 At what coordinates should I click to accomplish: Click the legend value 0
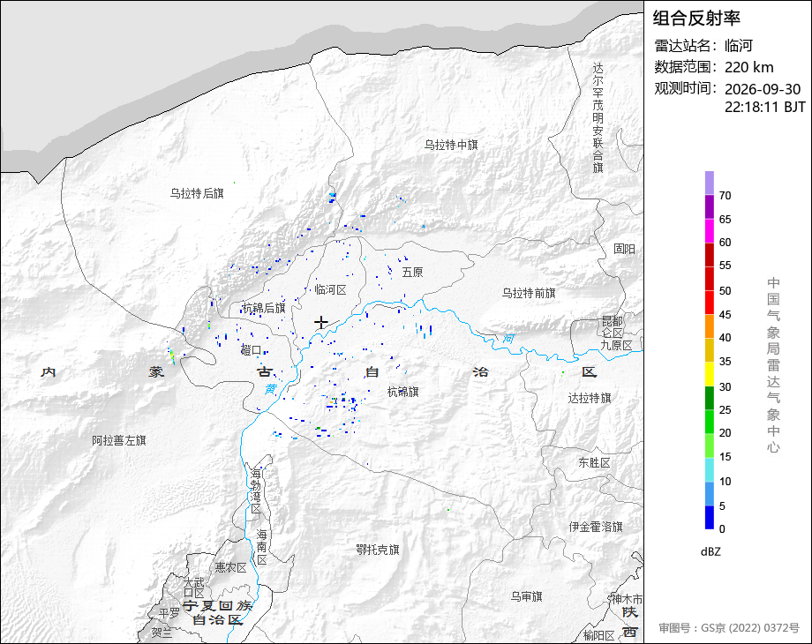point(722,528)
